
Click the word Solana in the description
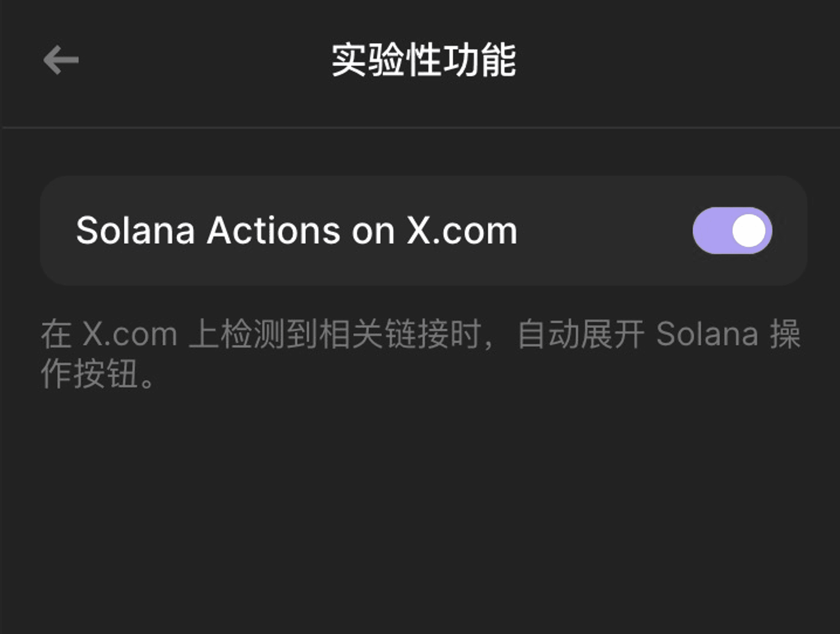pos(707,334)
